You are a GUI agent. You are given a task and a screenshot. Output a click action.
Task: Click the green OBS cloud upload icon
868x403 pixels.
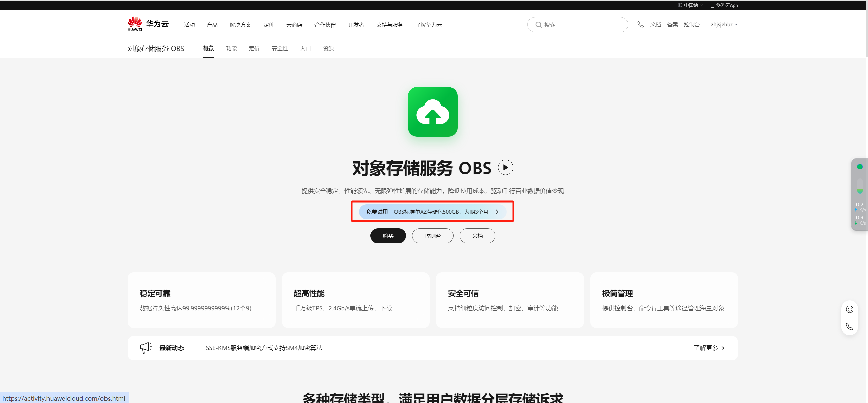[432, 112]
